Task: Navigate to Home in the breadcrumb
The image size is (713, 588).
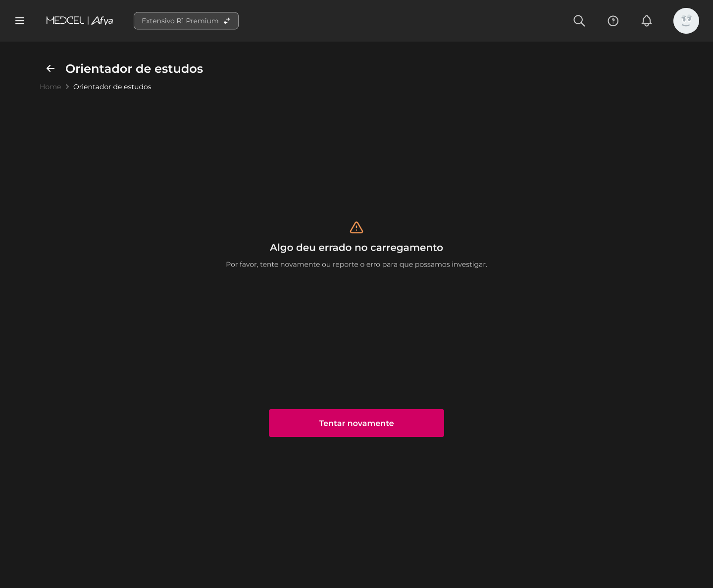Action: coord(50,87)
